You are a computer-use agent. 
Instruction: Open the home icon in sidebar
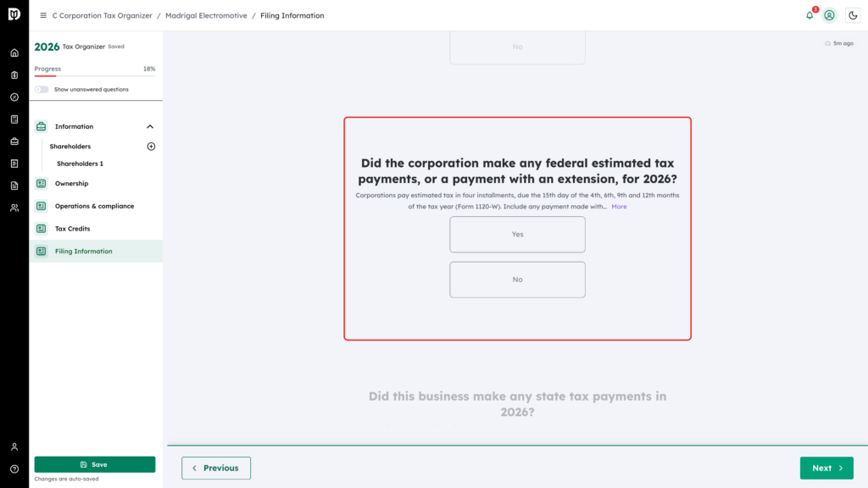pyautogui.click(x=14, y=53)
